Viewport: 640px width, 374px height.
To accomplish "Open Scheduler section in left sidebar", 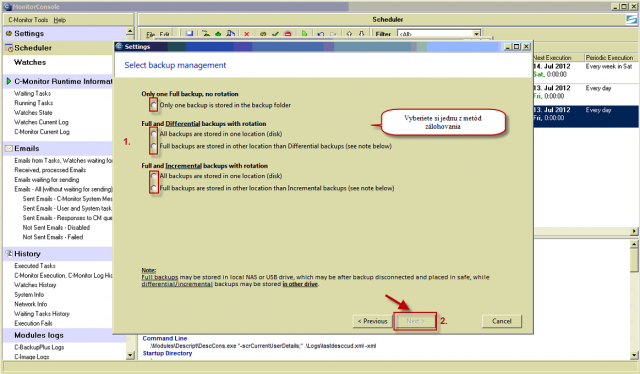I will coord(33,48).
